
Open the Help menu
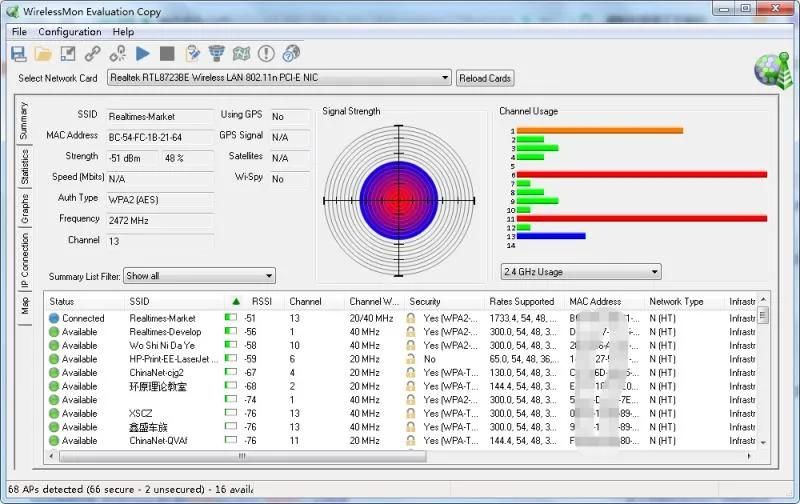pos(123,32)
